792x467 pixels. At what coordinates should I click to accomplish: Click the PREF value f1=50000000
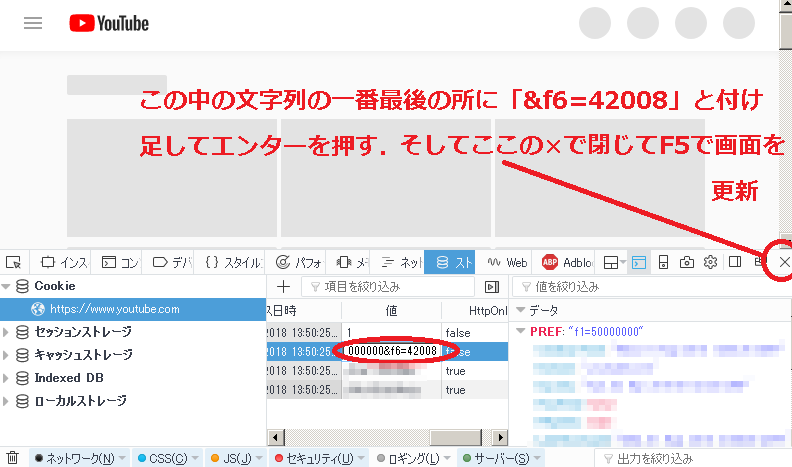click(x=606, y=332)
